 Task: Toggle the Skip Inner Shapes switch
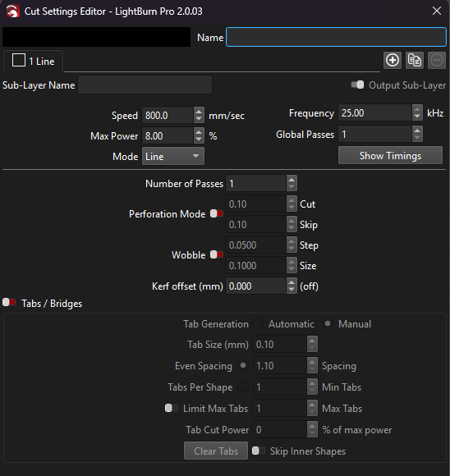[x=259, y=451]
